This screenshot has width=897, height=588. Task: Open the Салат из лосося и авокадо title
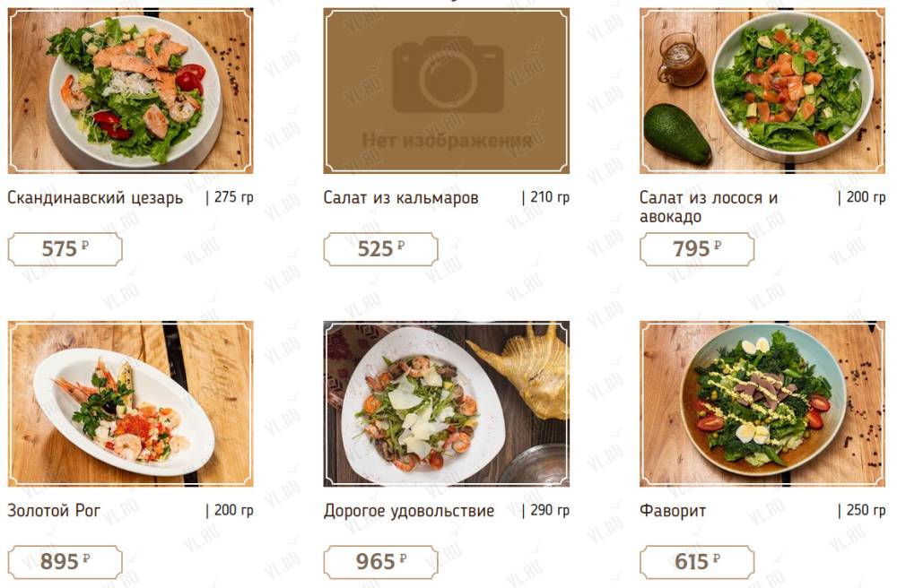coord(709,206)
